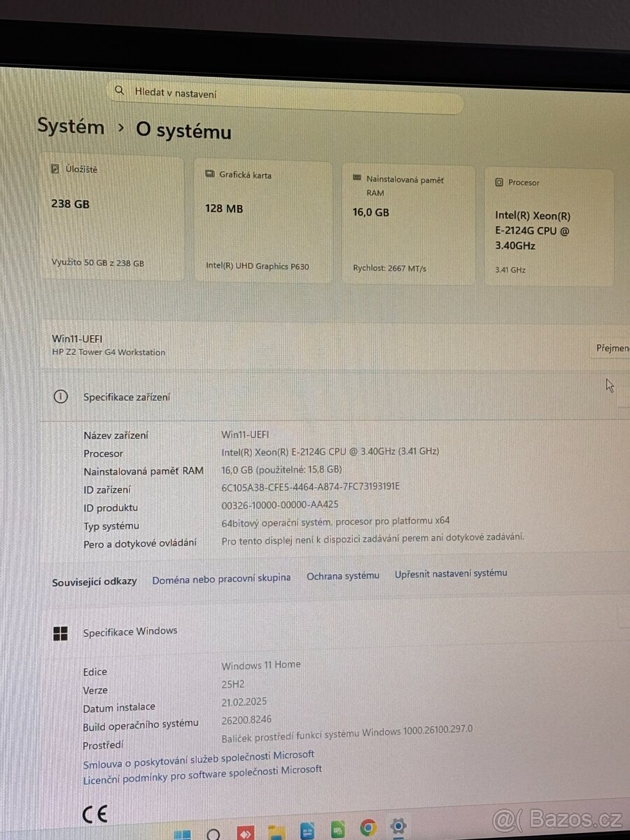
Task: Click the info icon beside Specifikace zařízení
Action: tap(61, 396)
